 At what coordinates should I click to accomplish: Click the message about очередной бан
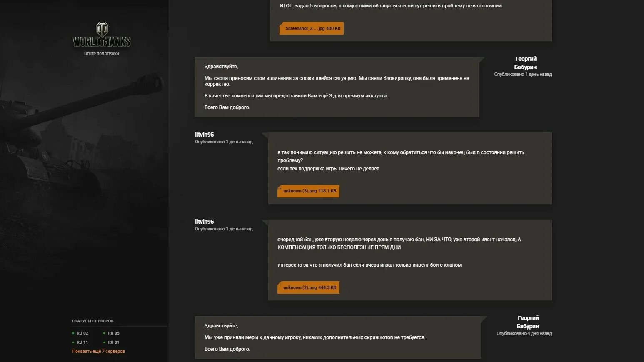pyautogui.click(x=410, y=260)
